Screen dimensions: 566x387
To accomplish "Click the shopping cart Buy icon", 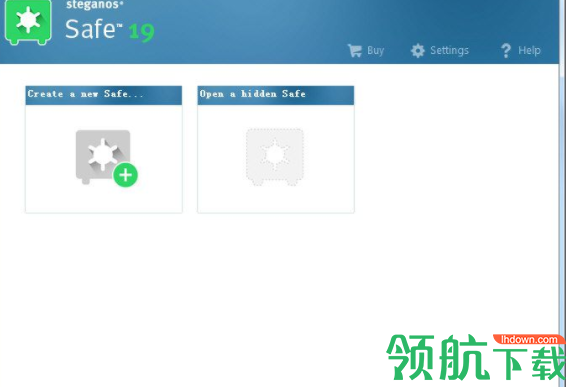I will [354, 51].
